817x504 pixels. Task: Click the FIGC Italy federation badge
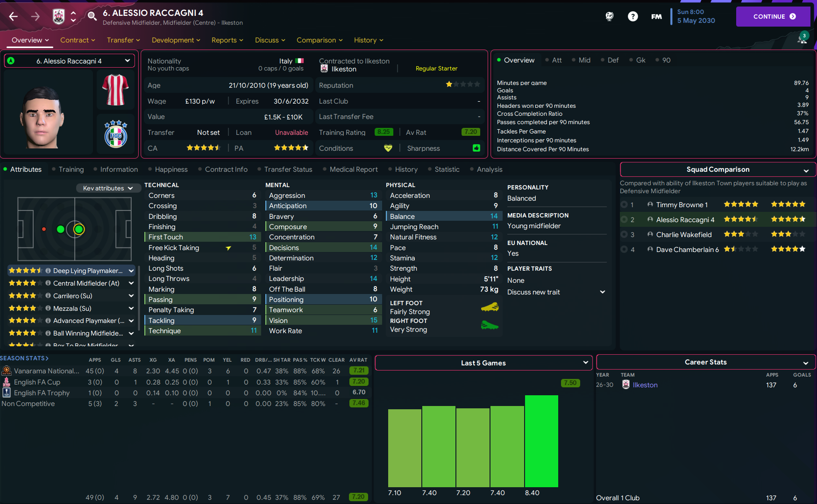click(x=116, y=134)
